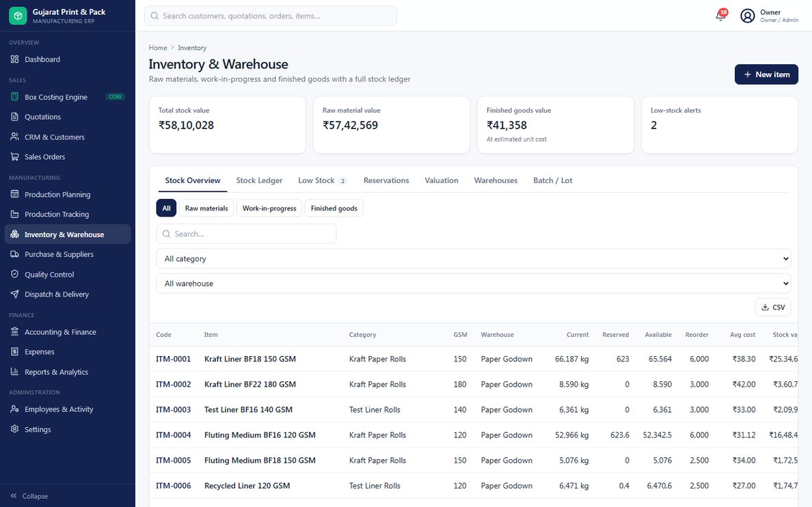Export stock list as CSV
The image size is (812, 507).
pos(772,307)
